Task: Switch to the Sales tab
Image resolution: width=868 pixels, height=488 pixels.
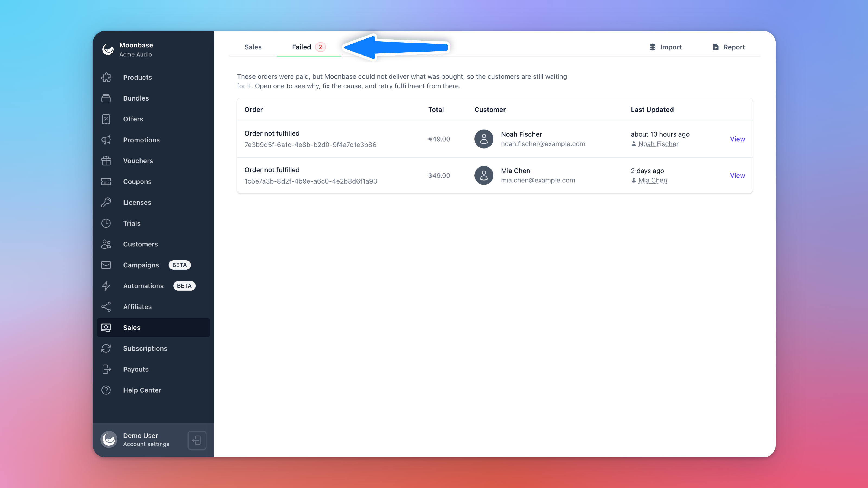Action: [x=253, y=47]
